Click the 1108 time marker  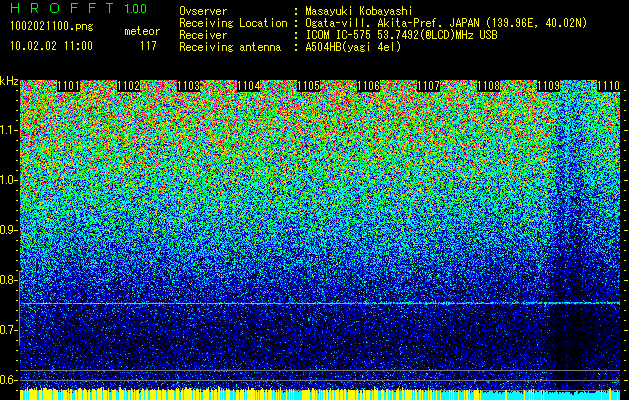[489, 86]
